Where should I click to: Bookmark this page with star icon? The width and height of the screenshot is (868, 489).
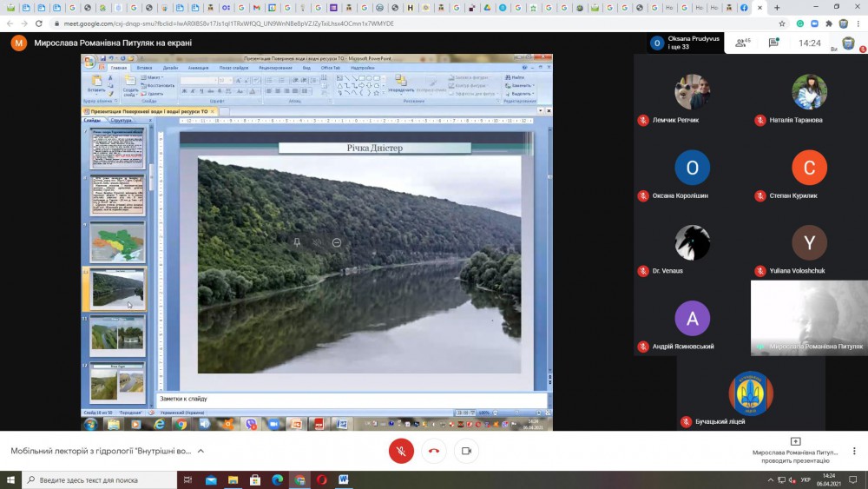point(782,23)
